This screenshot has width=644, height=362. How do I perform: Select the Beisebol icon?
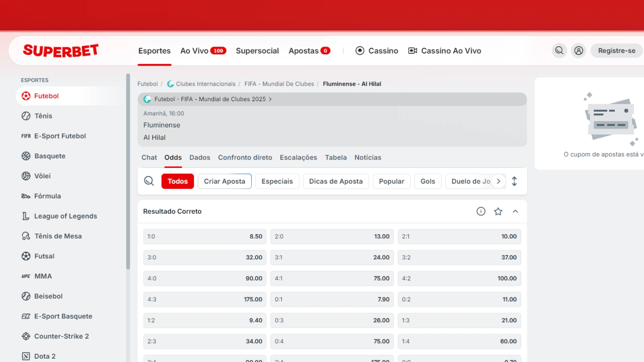(x=26, y=296)
